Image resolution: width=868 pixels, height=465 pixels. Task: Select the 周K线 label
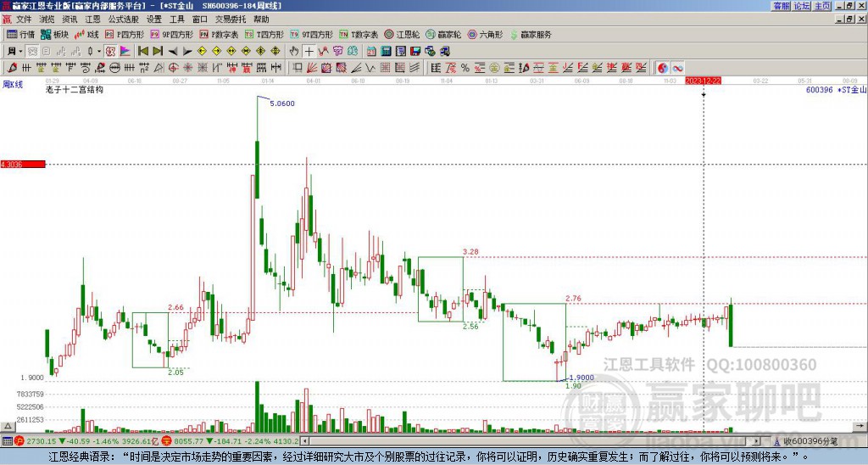[x=12, y=84]
